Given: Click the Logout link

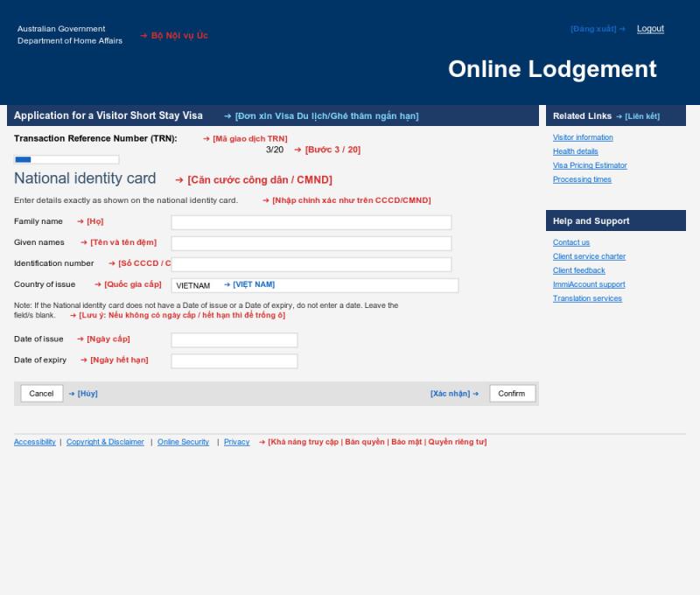Looking at the screenshot, I should click(650, 29).
